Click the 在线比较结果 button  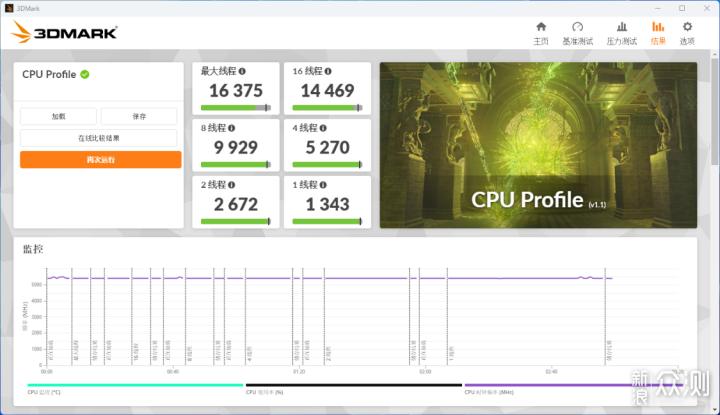(x=100, y=138)
